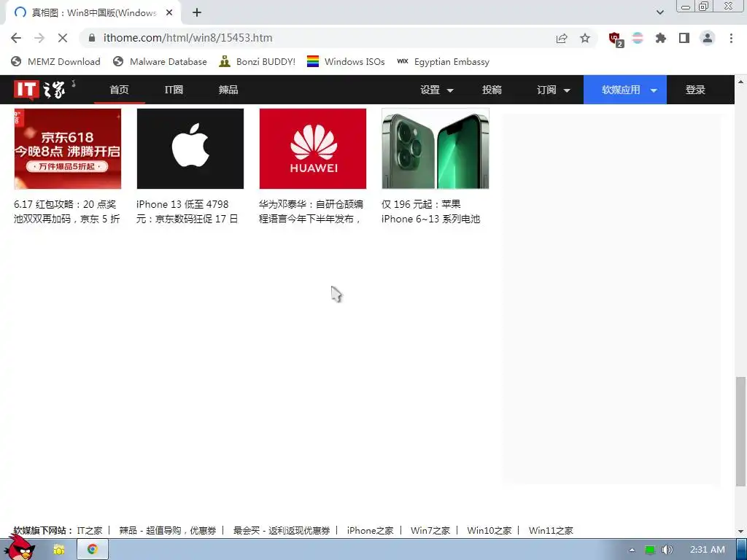The width and height of the screenshot is (747, 560).
Task: Click the scrollbar down arrow
Action: coord(740,532)
